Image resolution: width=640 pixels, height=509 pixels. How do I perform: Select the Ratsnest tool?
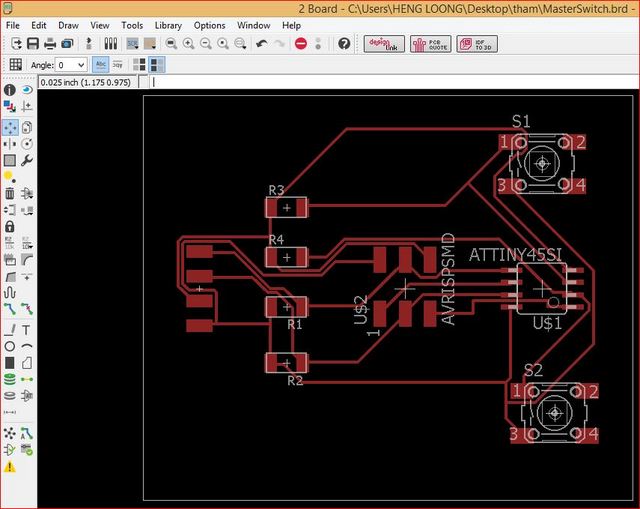click(x=10, y=433)
